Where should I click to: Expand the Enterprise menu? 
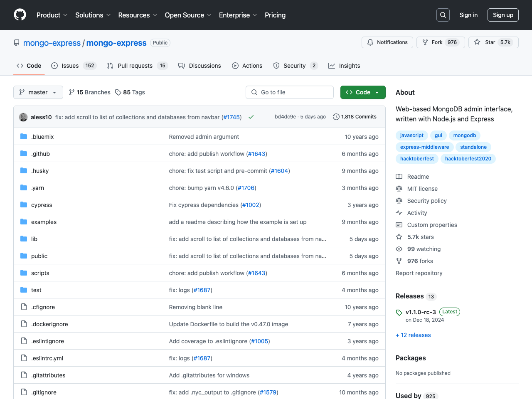[x=238, y=15]
